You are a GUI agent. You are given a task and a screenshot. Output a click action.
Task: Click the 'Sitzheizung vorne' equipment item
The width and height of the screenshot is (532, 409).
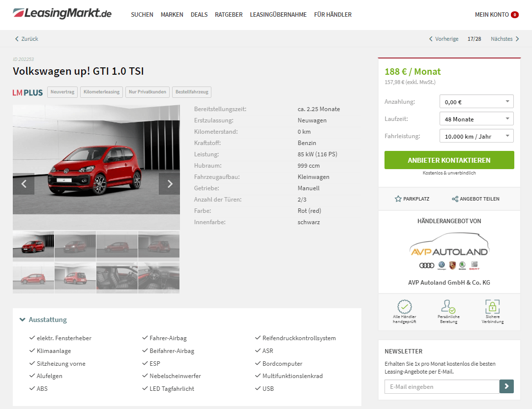[61, 364]
